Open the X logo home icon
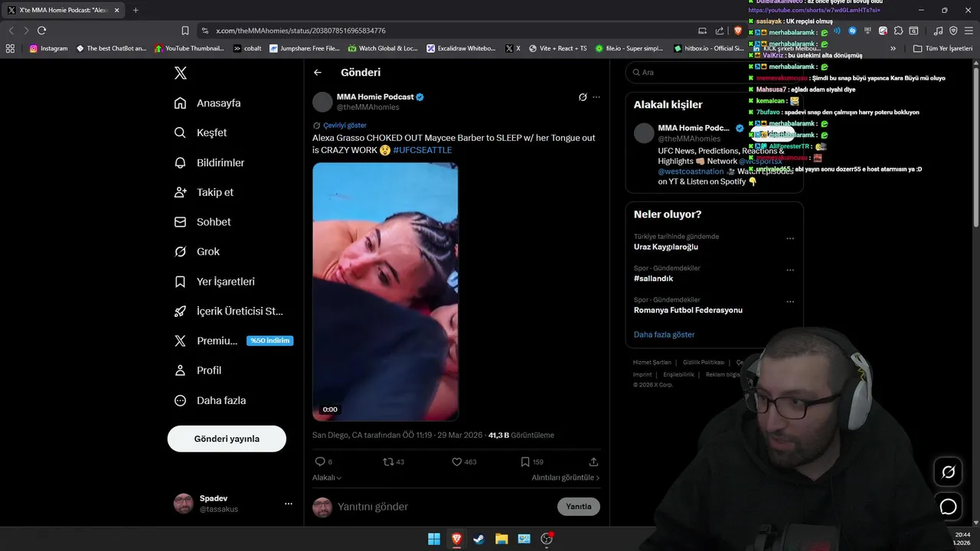 [x=180, y=73]
